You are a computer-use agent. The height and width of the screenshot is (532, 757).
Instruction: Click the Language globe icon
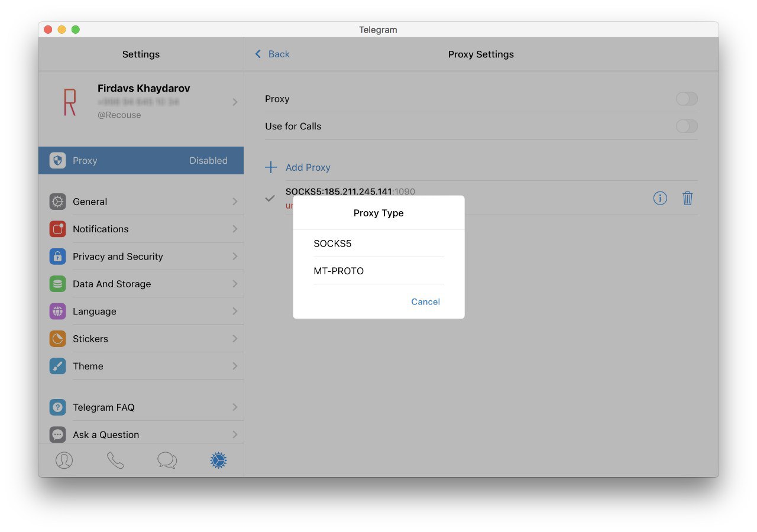[x=57, y=311]
